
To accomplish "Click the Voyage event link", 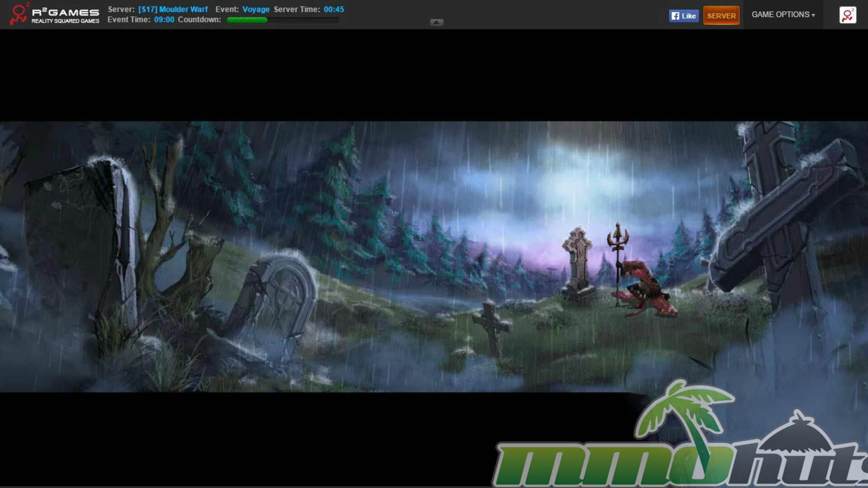I will [x=256, y=9].
